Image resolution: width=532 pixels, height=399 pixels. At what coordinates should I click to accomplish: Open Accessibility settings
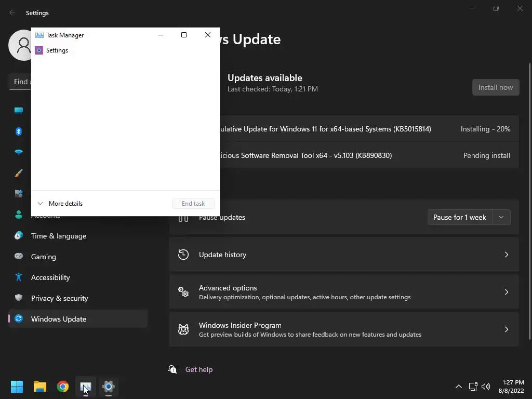78,277
